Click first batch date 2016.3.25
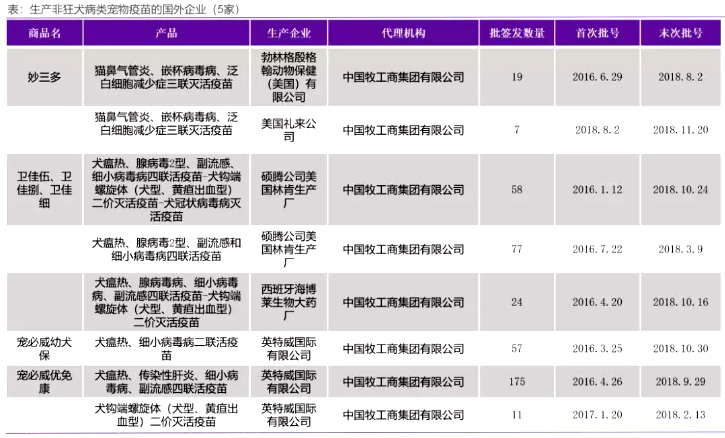 [x=597, y=348]
